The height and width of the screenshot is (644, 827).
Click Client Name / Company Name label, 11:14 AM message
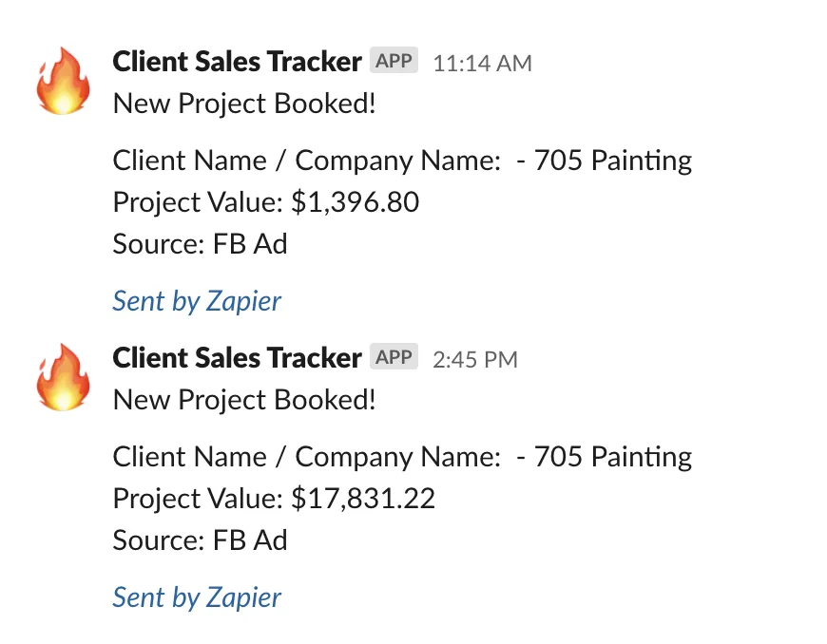click(306, 161)
